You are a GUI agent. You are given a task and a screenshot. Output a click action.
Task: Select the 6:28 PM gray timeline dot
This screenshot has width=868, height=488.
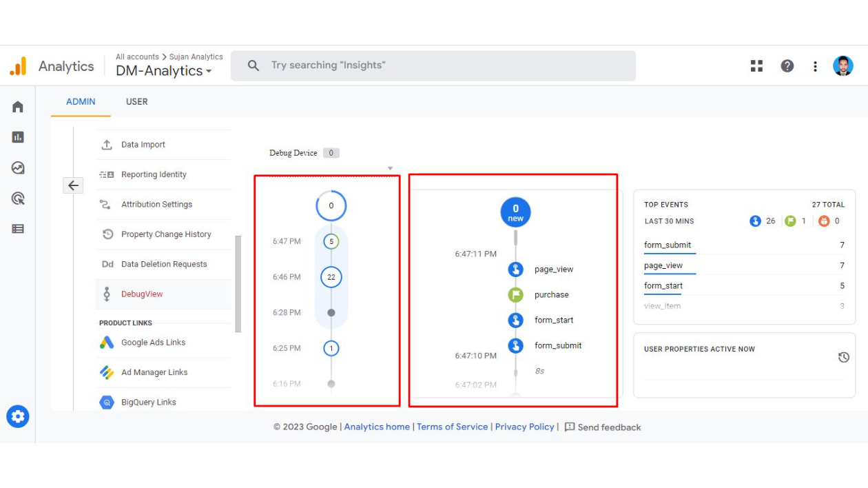[x=331, y=313]
